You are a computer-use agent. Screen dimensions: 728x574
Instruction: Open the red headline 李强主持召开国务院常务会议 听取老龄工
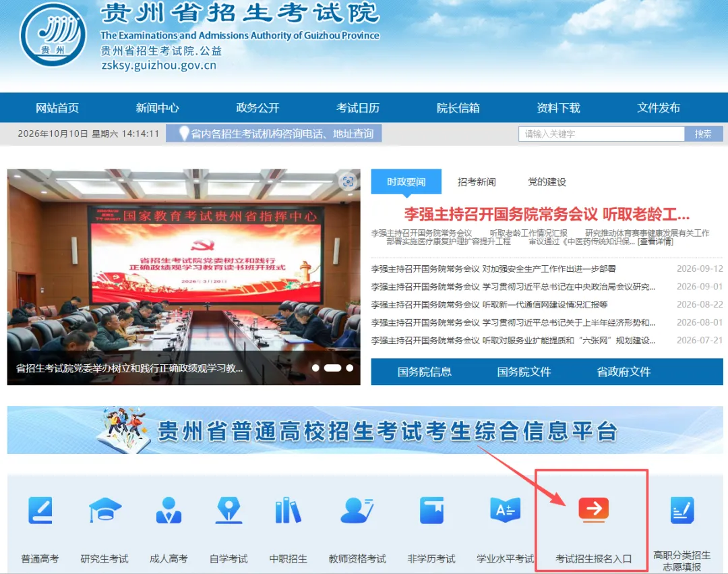(547, 214)
